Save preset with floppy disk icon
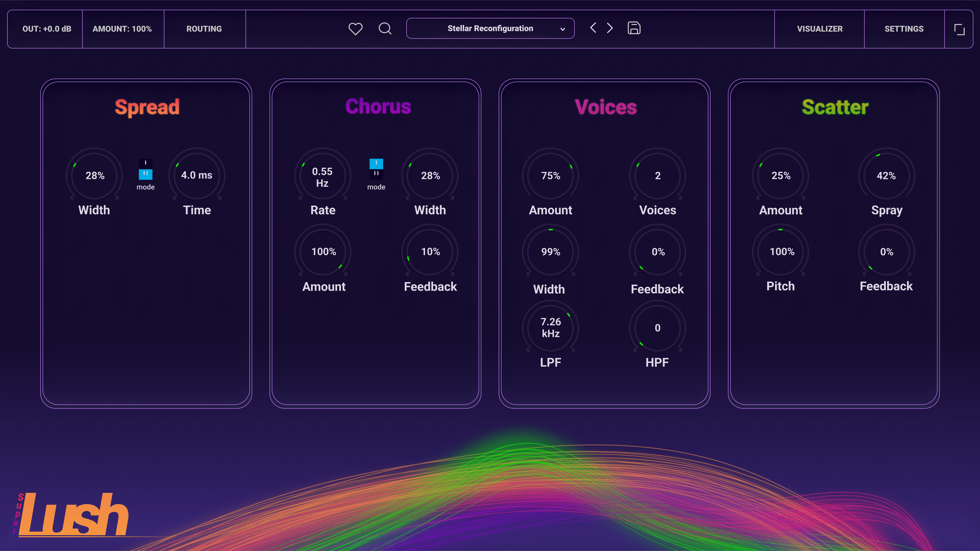The image size is (980, 551). coord(634,28)
